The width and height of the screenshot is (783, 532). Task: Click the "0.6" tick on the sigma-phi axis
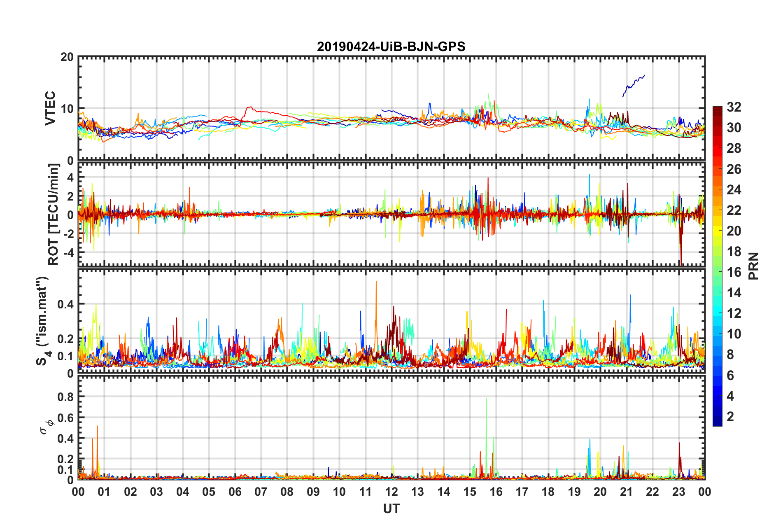65,418
